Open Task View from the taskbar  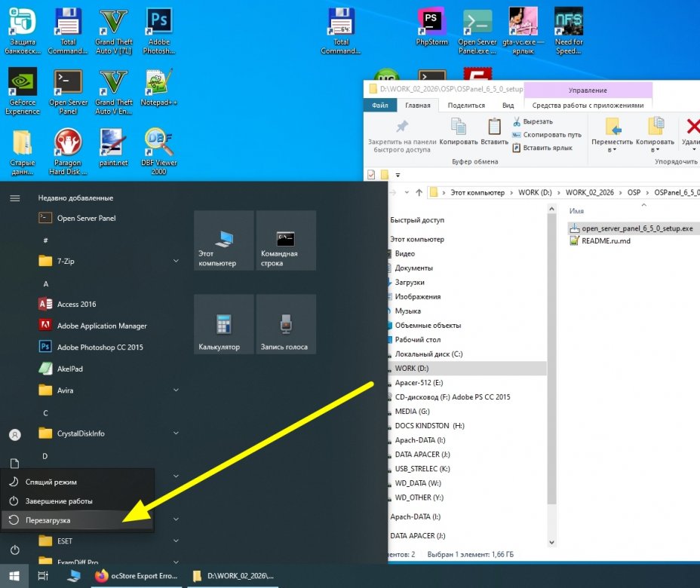pyautogui.click(x=43, y=576)
